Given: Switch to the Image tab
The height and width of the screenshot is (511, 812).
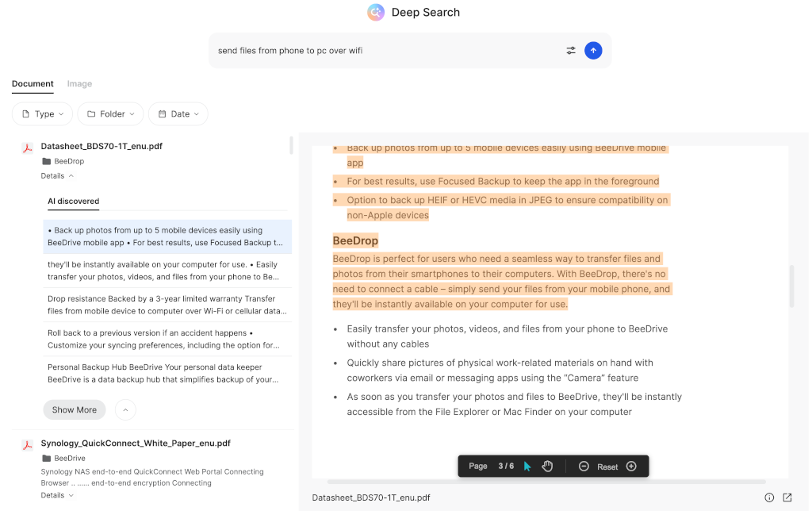Looking at the screenshot, I should 79,83.
